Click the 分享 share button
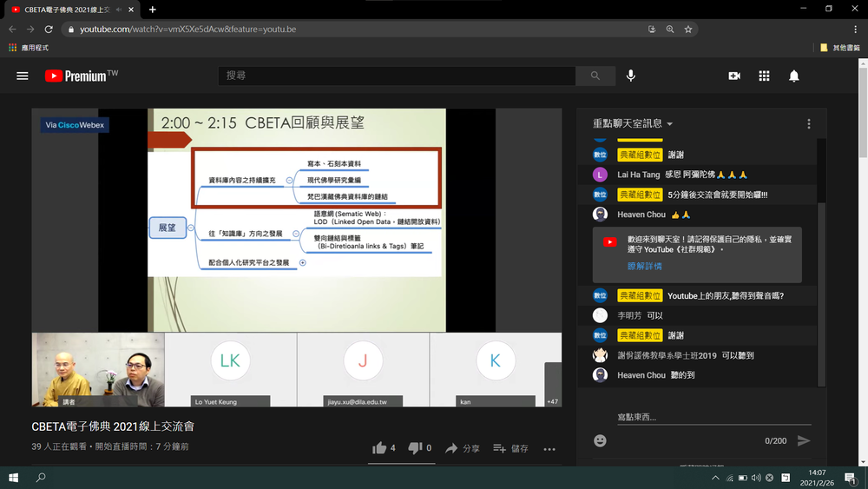Viewport: 868px width, 489px height. pyautogui.click(x=462, y=449)
